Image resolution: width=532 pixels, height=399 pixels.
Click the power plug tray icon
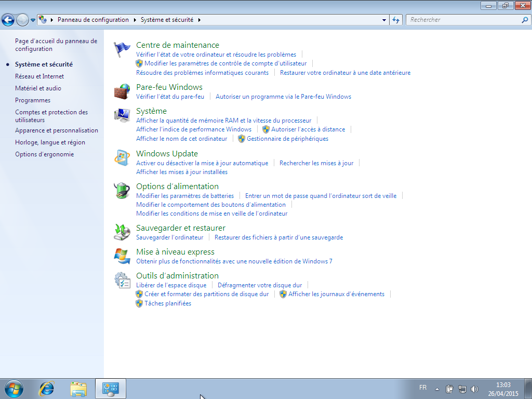pyautogui.click(x=449, y=389)
